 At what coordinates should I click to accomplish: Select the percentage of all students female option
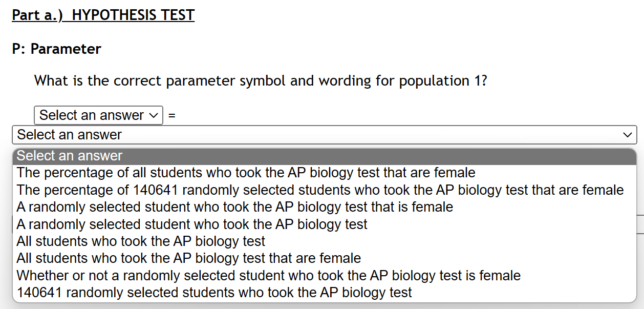(x=244, y=173)
